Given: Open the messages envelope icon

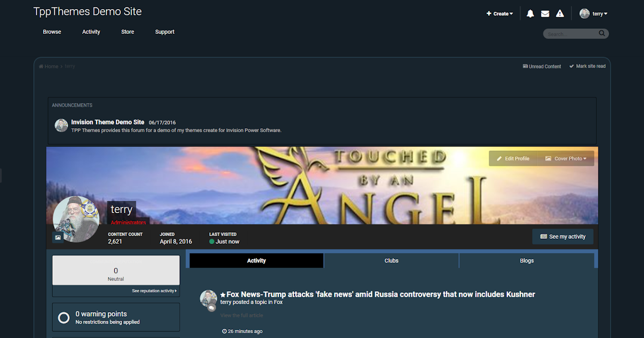Looking at the screenshot, I should point(545,14).
